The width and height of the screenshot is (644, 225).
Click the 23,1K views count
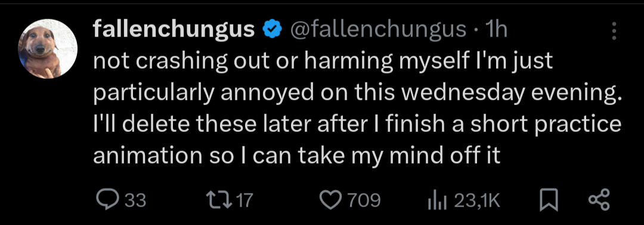click(x=476, y=201)
